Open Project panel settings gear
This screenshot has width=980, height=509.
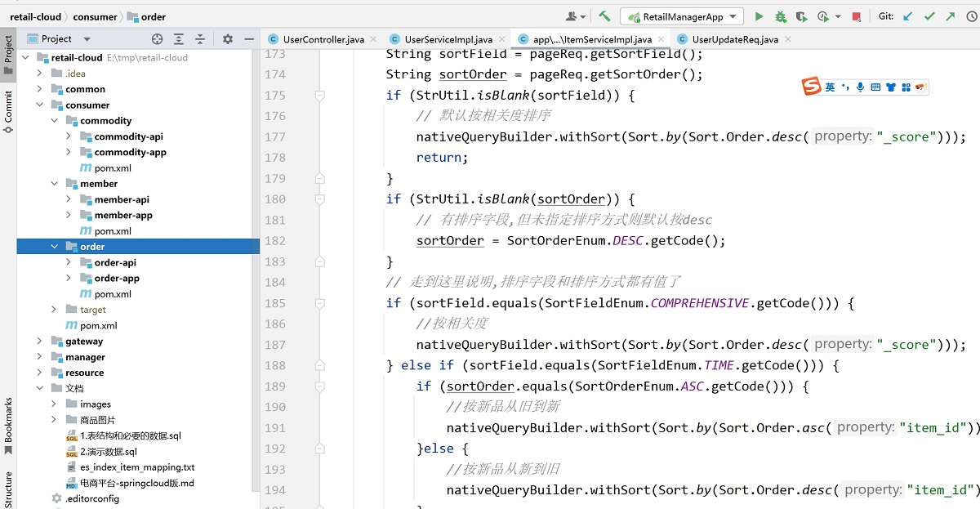pos(228,39)
